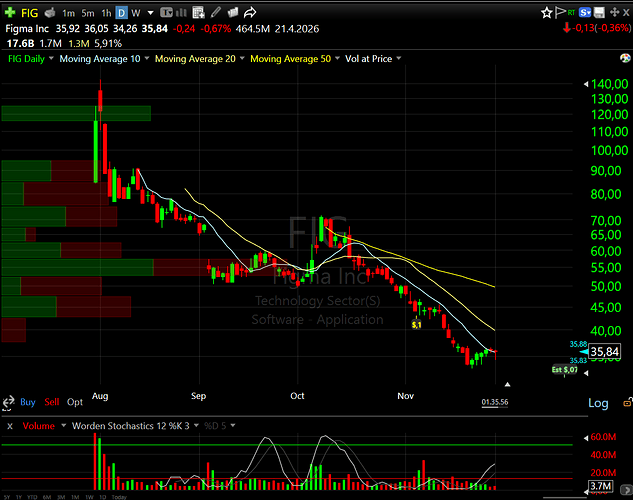Click the 01.35.56 countdown timer
The width and height of the screenshot is (633, 500).
495,402
